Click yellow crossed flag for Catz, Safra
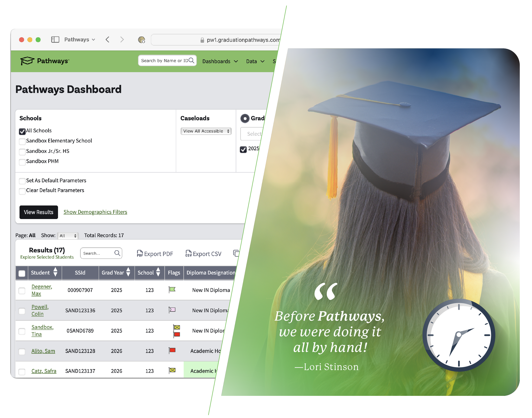Viewport: 532px width, 418px height. click(x=172, y=370)
